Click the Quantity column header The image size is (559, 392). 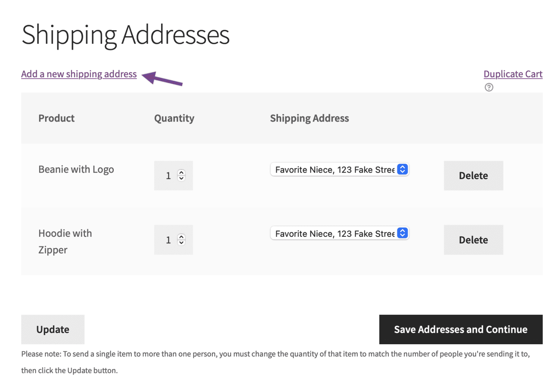[174, 118]
